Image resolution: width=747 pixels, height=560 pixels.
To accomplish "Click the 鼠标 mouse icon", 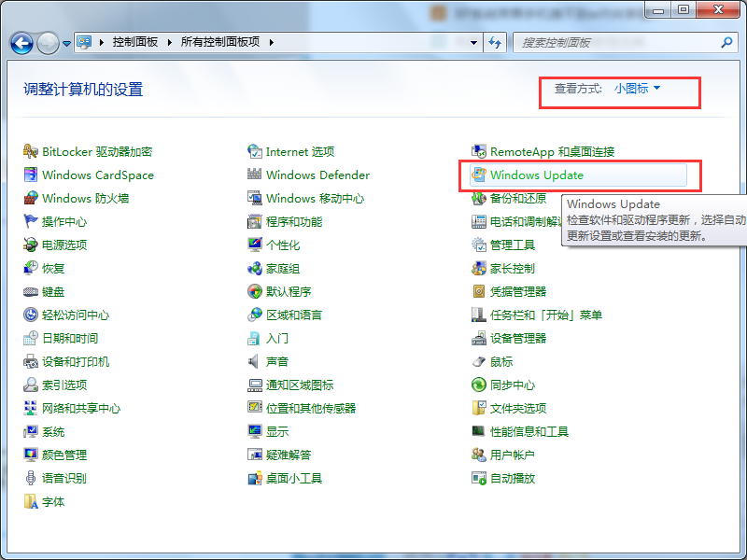I will click(478, 361).
